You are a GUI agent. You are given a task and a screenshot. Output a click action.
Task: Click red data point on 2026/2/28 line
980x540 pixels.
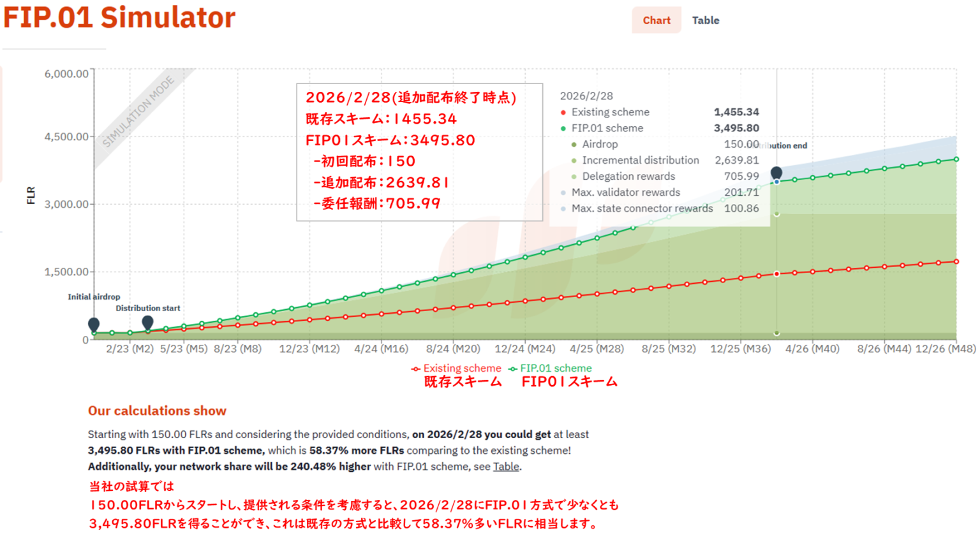coord(776,274)
